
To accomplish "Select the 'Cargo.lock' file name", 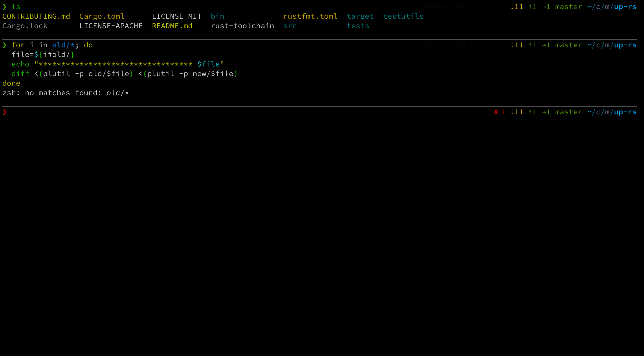I will point(25,26).
